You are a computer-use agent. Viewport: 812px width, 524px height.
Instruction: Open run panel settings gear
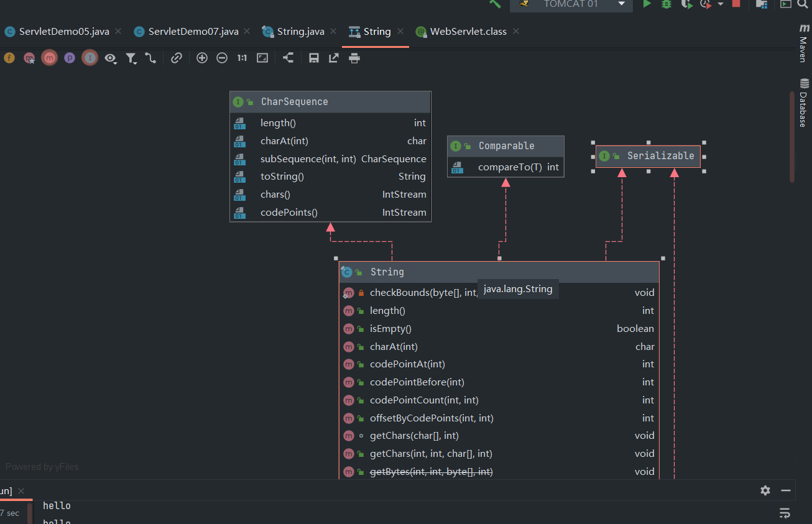click(765, 490)
